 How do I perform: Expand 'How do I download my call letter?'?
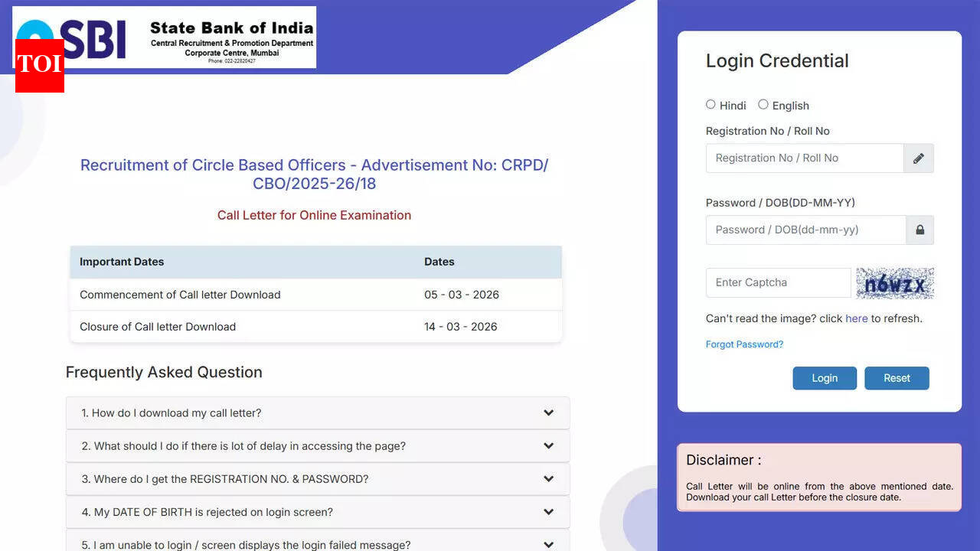[548, 413]
